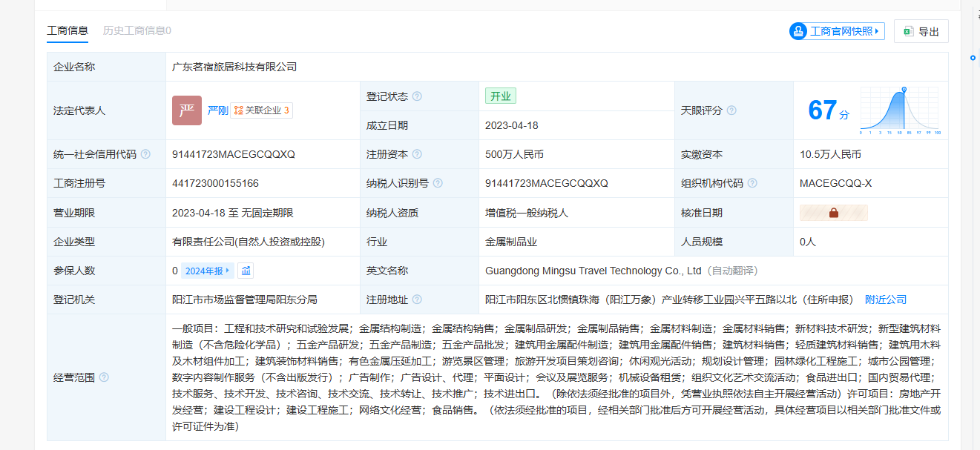980x450 pixels.
Task: Click the help icon beside 经营范围
Action: (x=104, y=377)
